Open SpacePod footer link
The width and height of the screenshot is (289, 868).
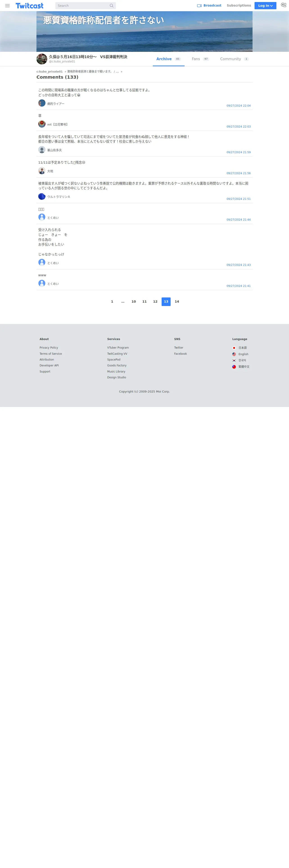[114, 360]
